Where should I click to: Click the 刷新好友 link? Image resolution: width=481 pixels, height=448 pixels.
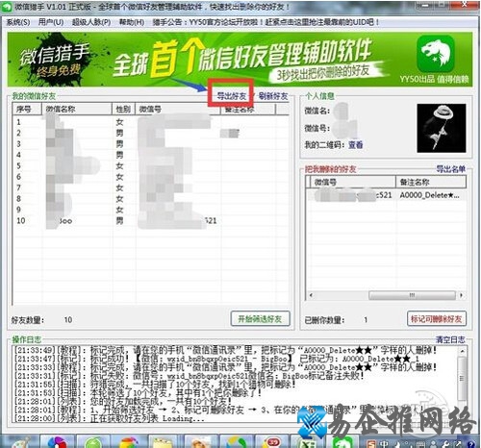click(273, 95)
